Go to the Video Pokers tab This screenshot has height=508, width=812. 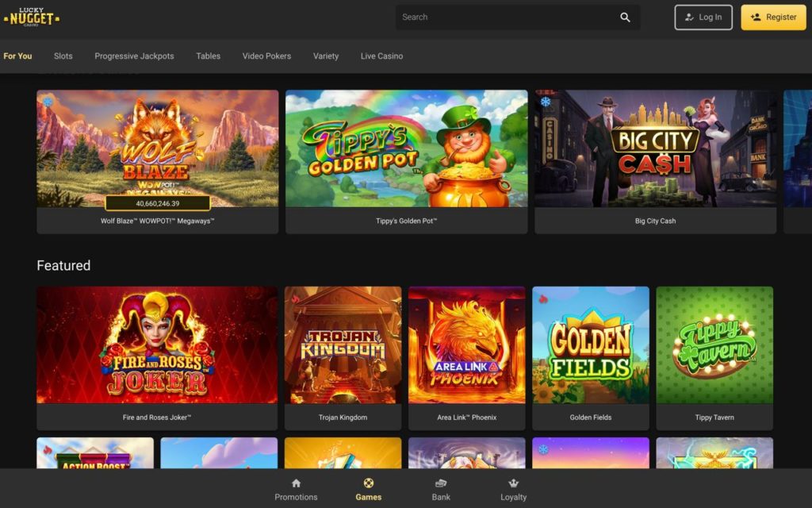point(266,56)
